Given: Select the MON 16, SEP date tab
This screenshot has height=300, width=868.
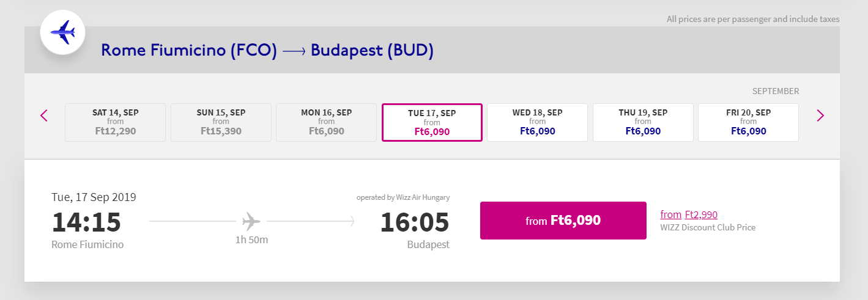Looking at the screenshot, I should (327, 122).
